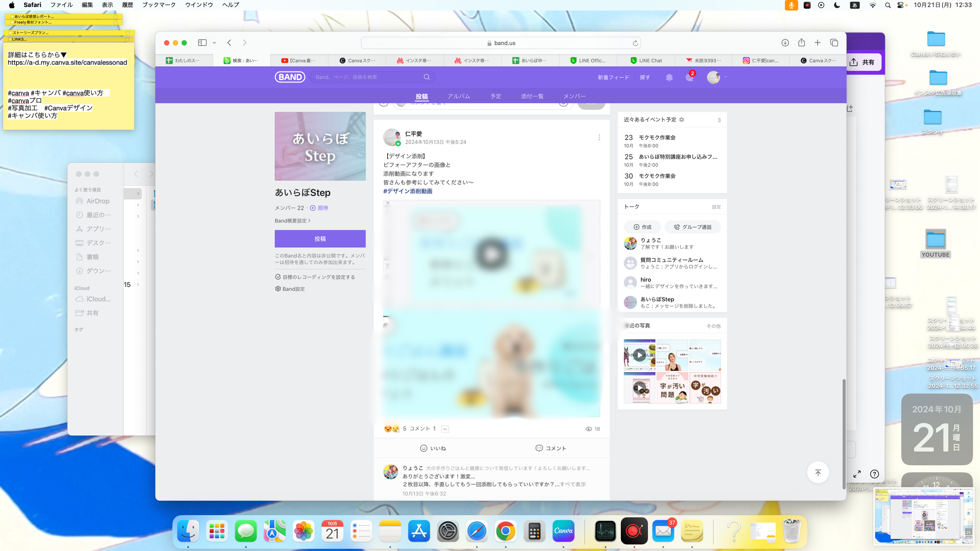Open Mail from the Dock
980x551 pixels.
pyautogui.click(x=663, y=531)
